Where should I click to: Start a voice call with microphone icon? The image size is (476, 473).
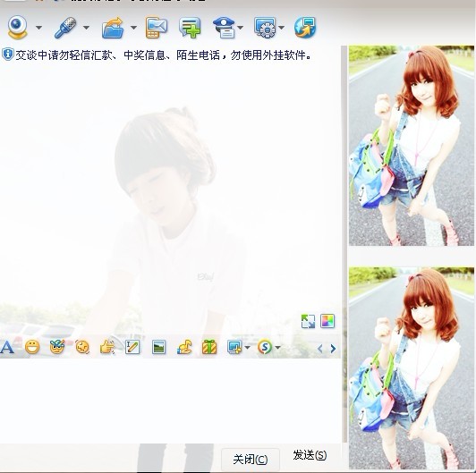(x=65, y=28)
